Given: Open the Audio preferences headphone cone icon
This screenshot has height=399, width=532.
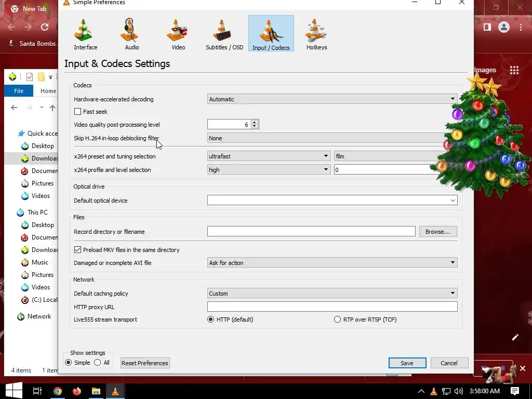Looking at the screenshot, I should pyautogui.click(x=131, y=34).
